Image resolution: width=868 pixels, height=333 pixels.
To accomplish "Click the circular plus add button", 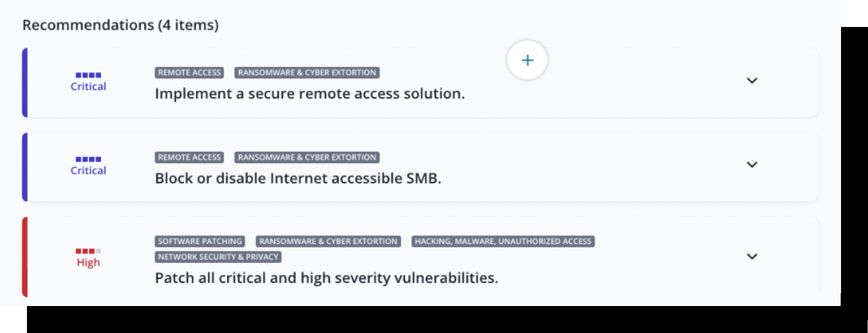I will pyautogui.click(x=527, y=61).
